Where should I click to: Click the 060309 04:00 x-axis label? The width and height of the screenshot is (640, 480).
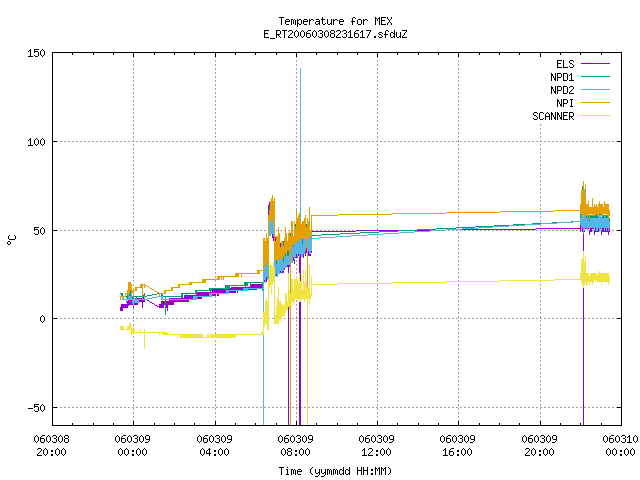point(214,445)
